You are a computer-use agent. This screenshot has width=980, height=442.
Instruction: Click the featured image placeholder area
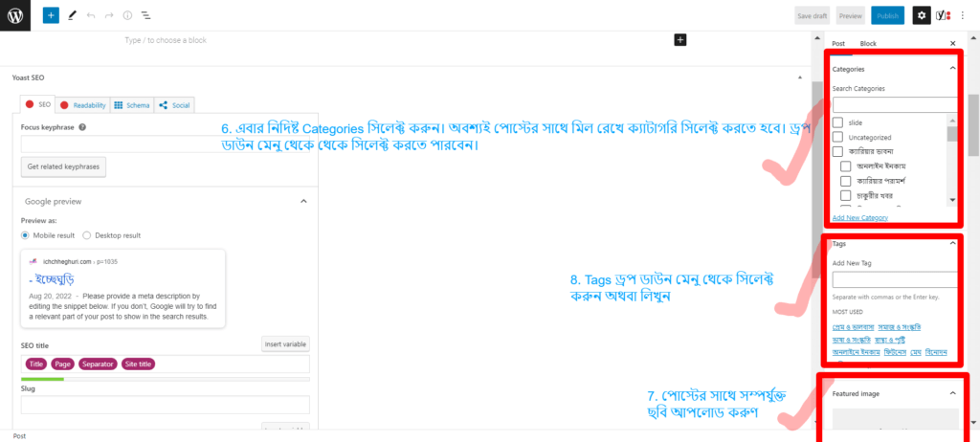click(x=895, y=419)
